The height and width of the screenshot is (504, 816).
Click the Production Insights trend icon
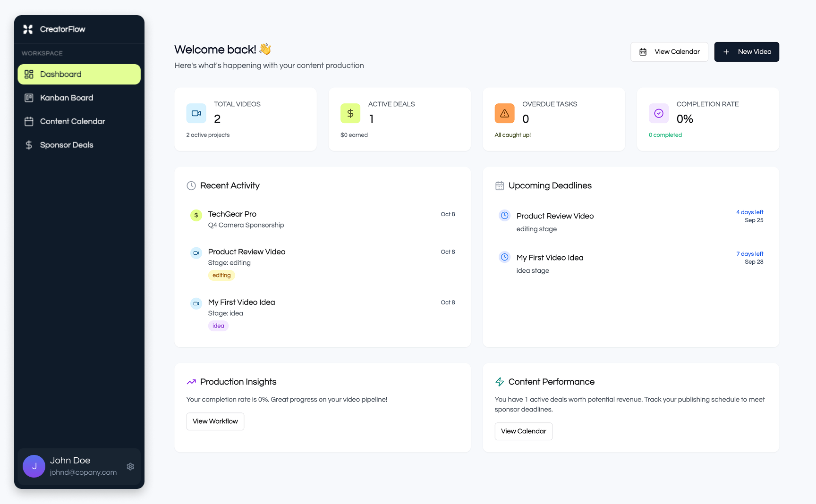click(191, 382)
